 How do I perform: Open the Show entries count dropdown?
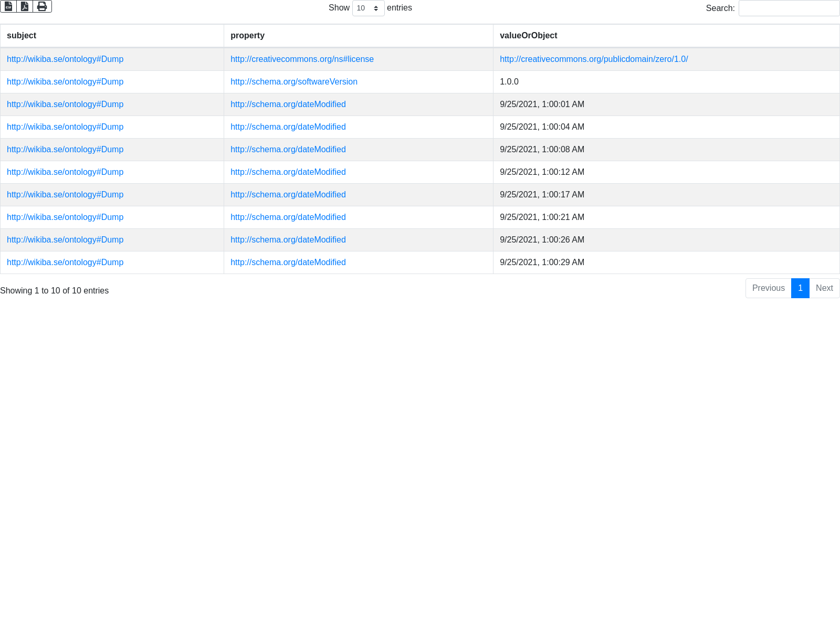pos(368,8)
